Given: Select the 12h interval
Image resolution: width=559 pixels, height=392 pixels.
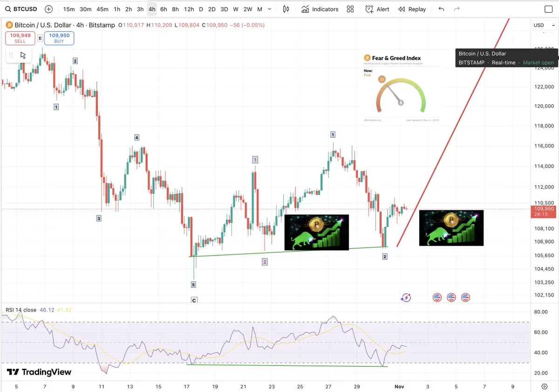Looking at the screenshot, I should click(189, 9).
